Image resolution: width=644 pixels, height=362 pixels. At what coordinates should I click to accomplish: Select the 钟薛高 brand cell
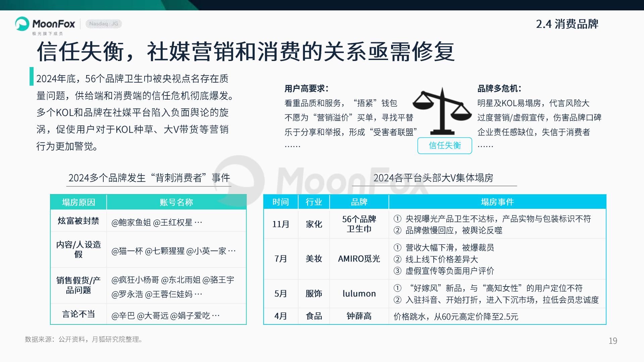coord(359,316)
